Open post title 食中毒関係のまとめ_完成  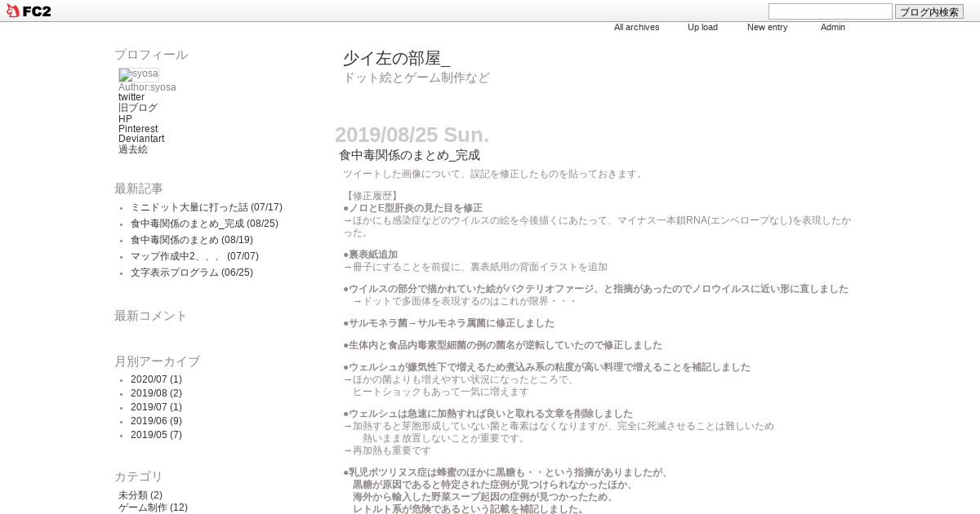(409, 155)
